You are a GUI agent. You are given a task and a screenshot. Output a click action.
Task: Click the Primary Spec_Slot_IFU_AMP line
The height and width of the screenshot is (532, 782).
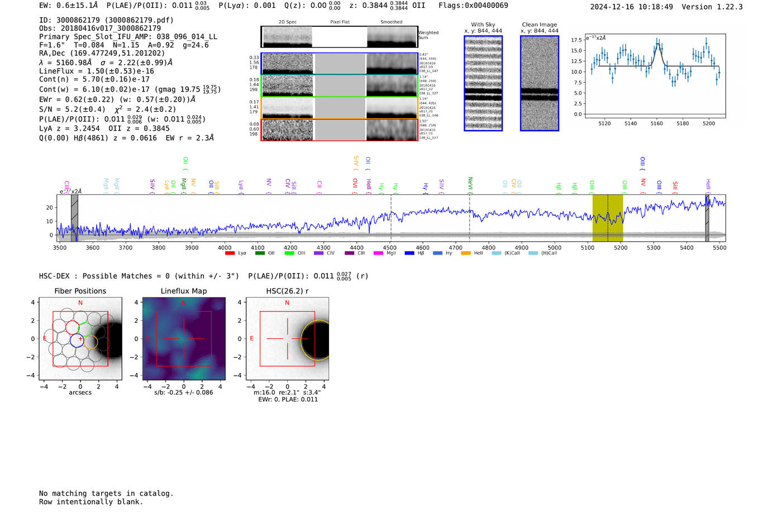pyautogui.click(x=128, y=37)
